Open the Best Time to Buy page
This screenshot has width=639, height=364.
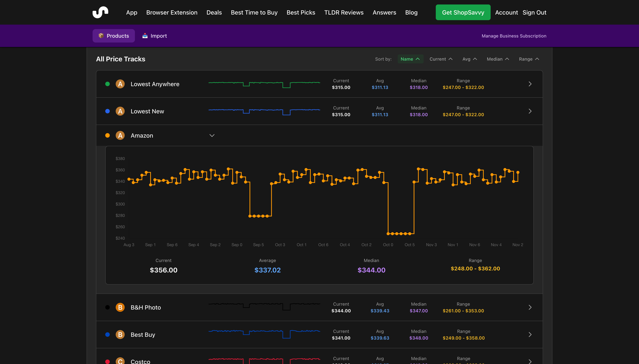[254, 12]
